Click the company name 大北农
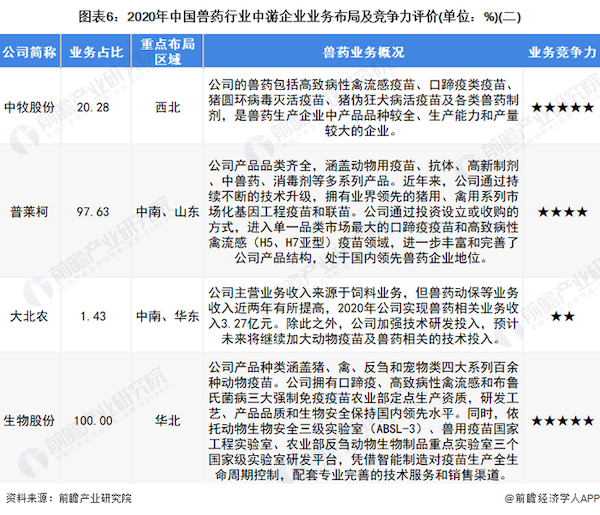600x515 pixels. click(29, 316)
